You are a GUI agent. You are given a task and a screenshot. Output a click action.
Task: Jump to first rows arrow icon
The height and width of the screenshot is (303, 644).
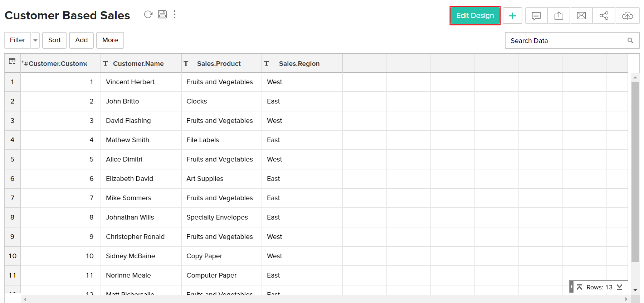(579, 287)
